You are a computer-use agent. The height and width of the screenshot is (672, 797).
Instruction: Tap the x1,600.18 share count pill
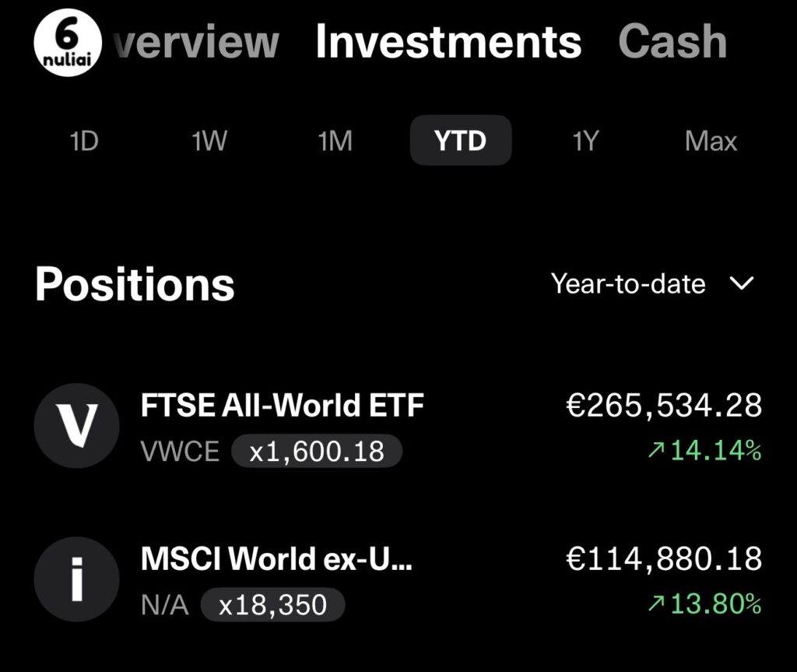(317, 451)
